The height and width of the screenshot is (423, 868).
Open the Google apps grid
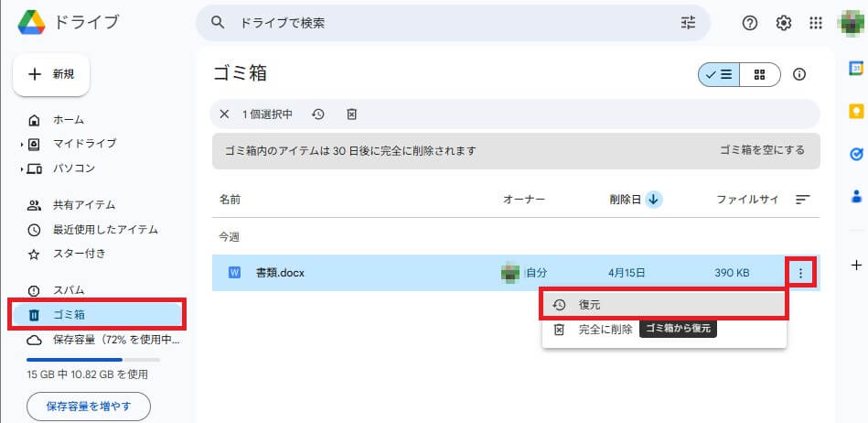[816, 23]
